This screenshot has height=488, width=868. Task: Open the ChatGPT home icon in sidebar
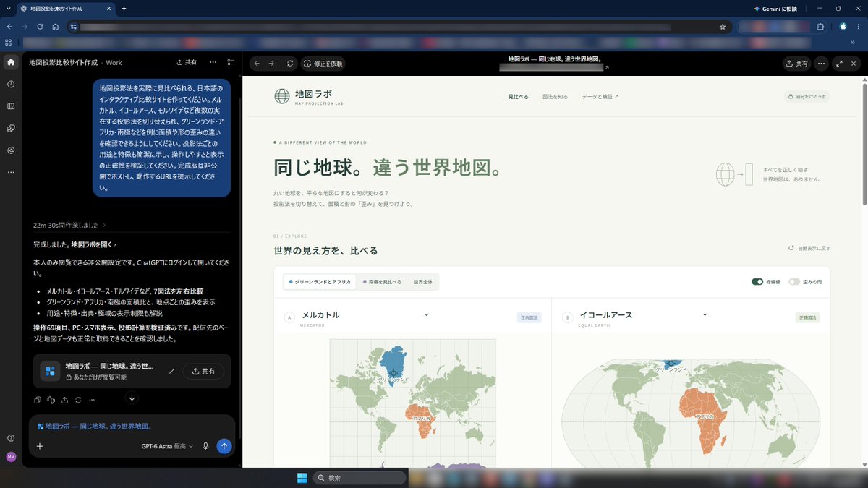coord(11,62)
